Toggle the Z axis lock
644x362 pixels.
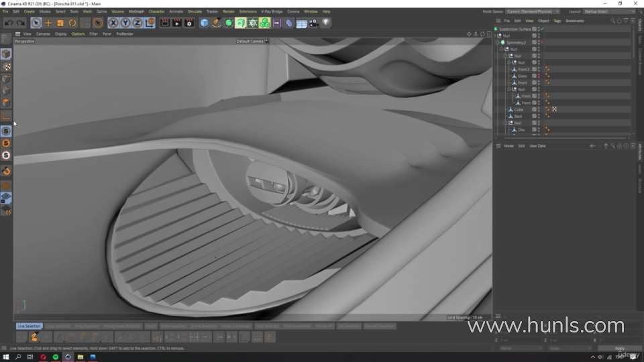(x=138, y=23)
